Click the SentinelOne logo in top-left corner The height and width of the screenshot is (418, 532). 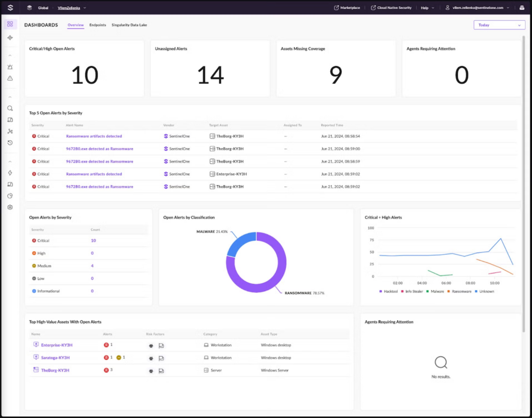tap(10, 8)
